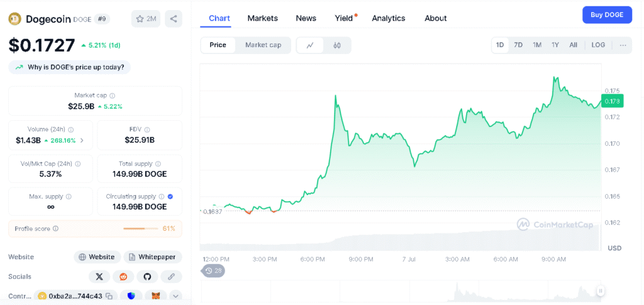Add Dogecoin to watchlist via star button
The image size is (644, 305).
point(146,19)
